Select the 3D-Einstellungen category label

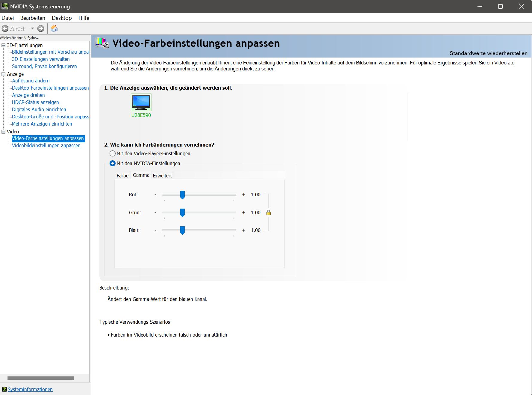coord(25,45)
